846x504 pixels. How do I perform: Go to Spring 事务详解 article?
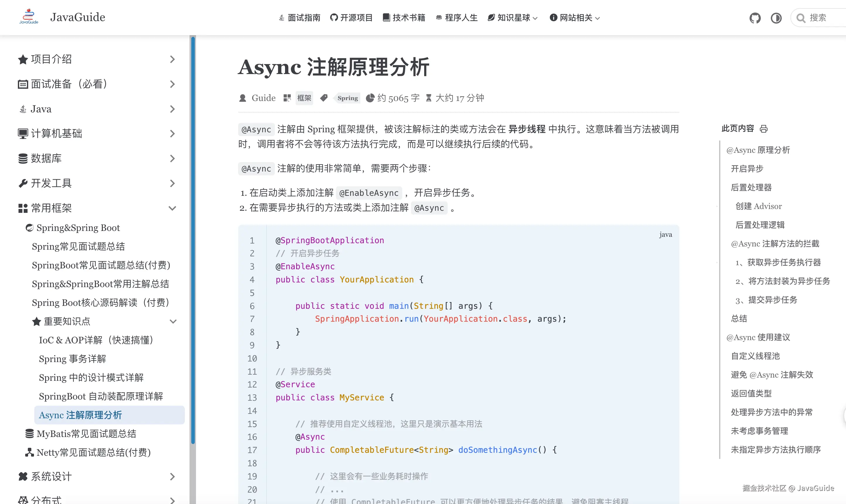[72, 359]
